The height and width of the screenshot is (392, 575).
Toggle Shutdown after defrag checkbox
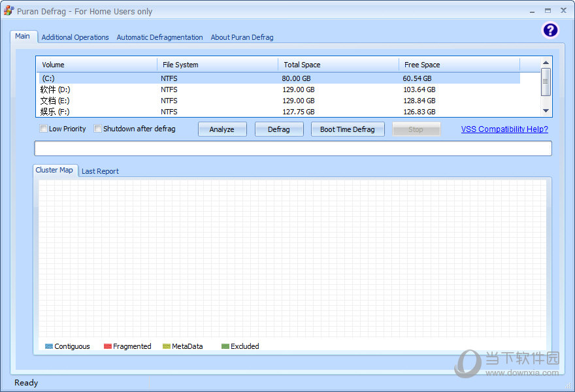click(97, 129)
